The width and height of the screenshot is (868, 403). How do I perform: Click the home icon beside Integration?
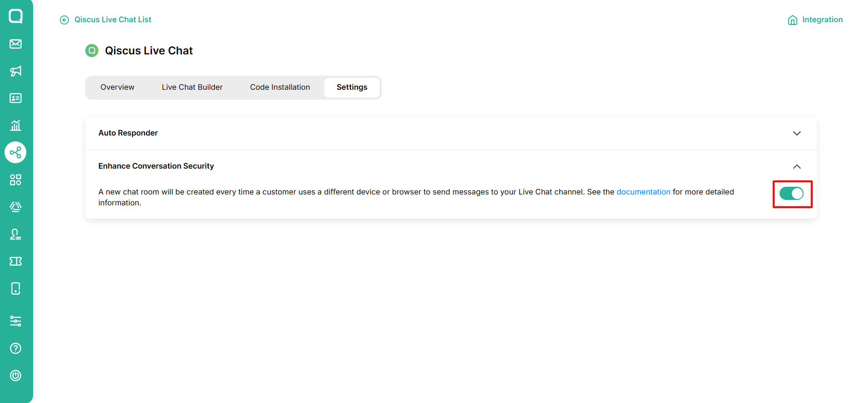[793, 20]
